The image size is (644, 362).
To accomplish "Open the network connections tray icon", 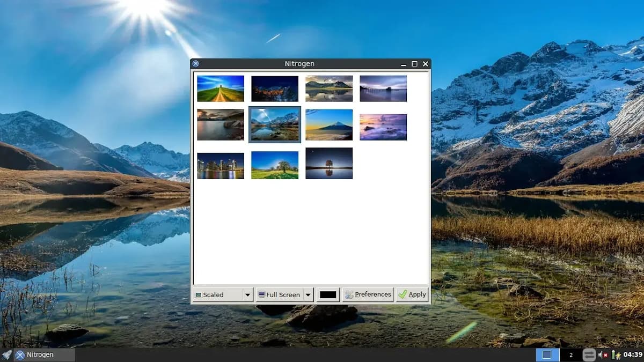I will 589,355.
